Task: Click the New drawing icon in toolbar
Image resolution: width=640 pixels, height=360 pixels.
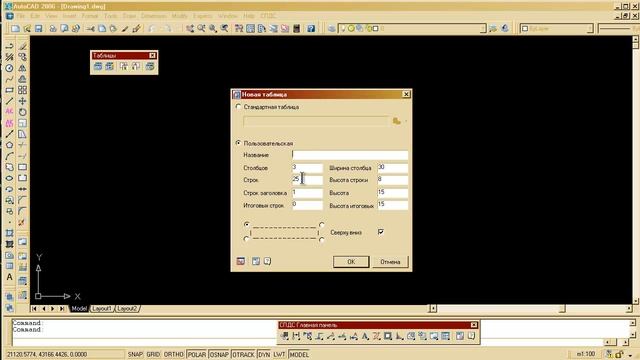Action: tap(16, 29)
